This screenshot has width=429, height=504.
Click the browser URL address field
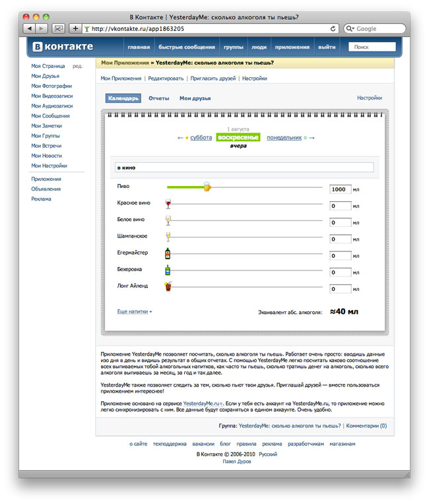tap(209, 28)
